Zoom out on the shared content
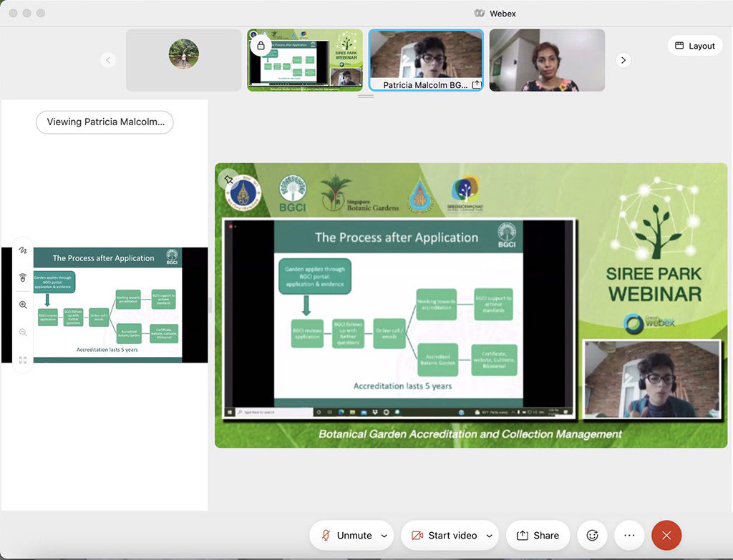733x560 pixels. pos(23,333)
